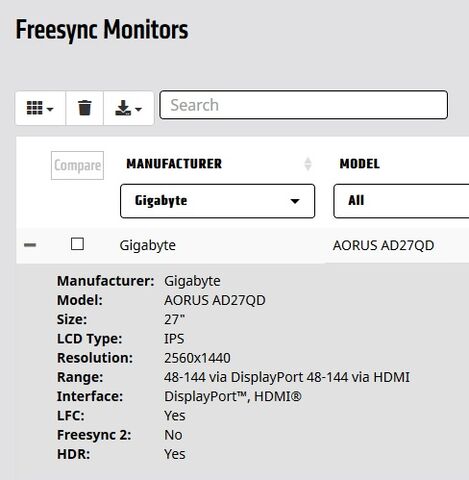Click the Freesync Monitors page heading
Screen dimensions: 469x480
tap(102, 30)
